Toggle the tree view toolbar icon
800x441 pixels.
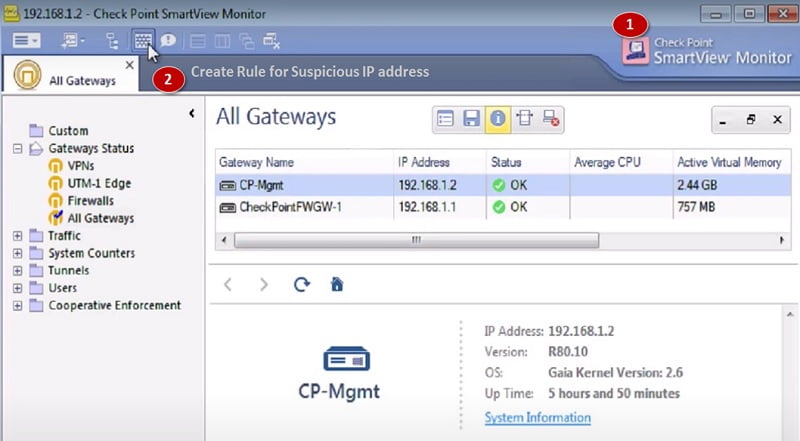point(112,41)
